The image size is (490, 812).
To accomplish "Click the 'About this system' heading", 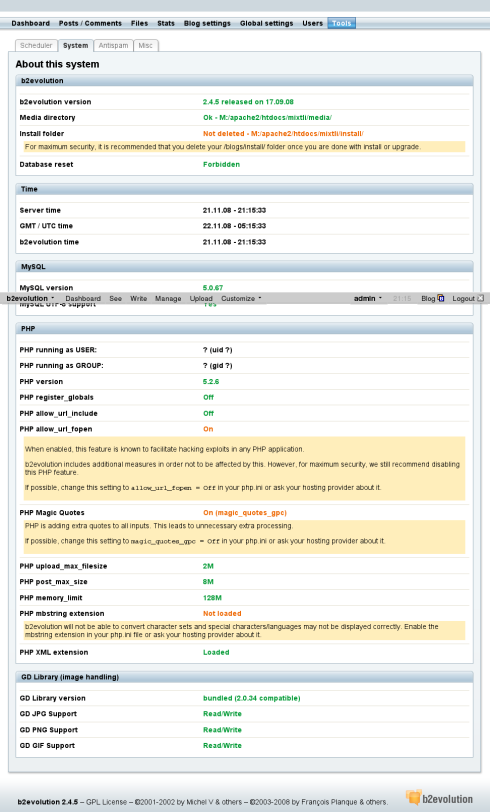I will [x=57, y=64].
